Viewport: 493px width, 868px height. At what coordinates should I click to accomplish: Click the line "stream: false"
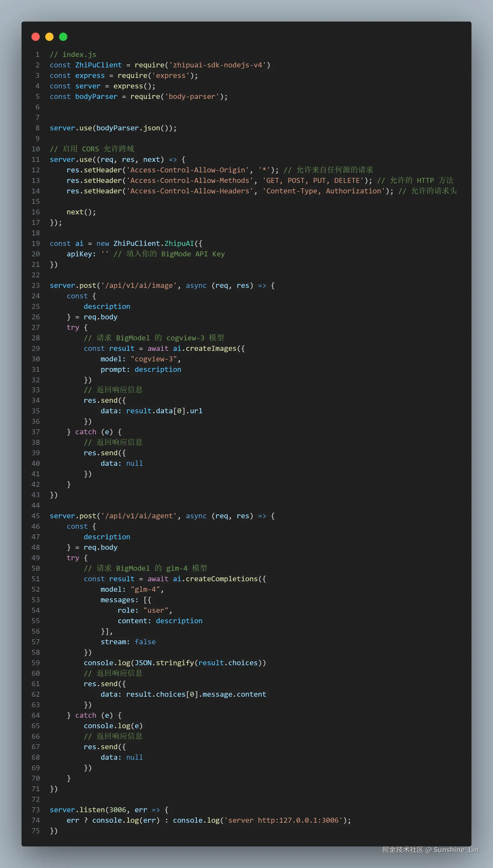128,642
